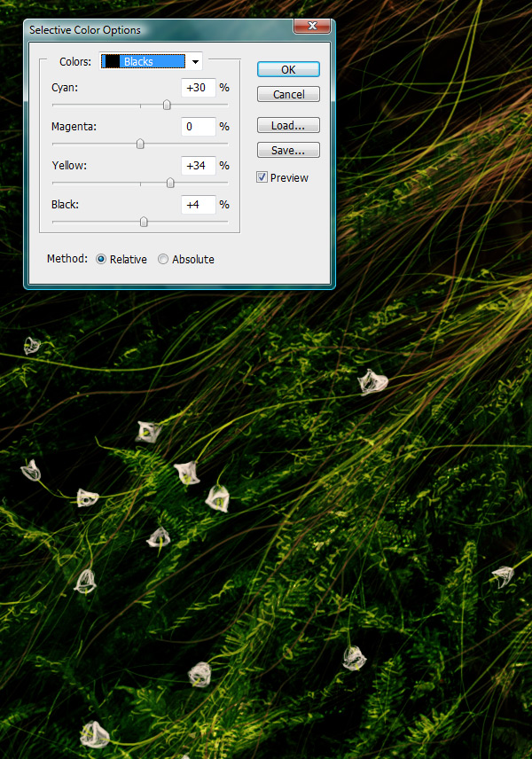Click the Load... button
532x759 pixels.
point(288,125)
